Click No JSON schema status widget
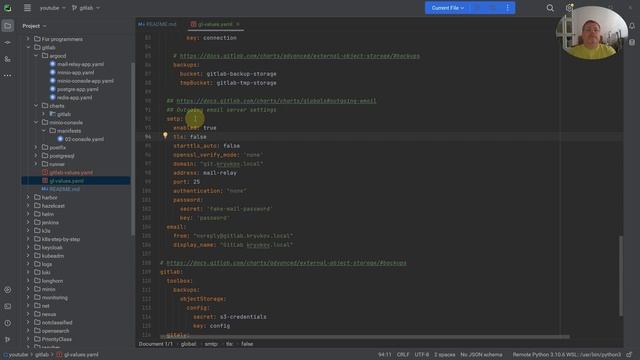Viewport: 640px width, 360px height. [481, 355]
